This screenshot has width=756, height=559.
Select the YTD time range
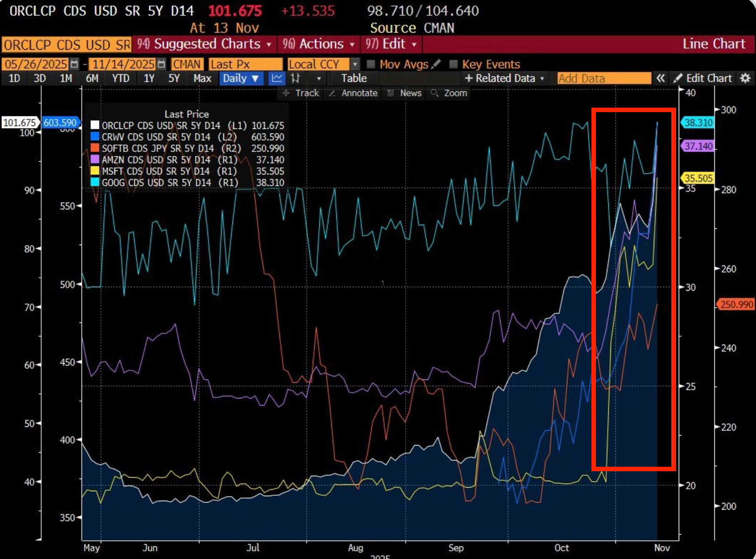coord(121,78)
